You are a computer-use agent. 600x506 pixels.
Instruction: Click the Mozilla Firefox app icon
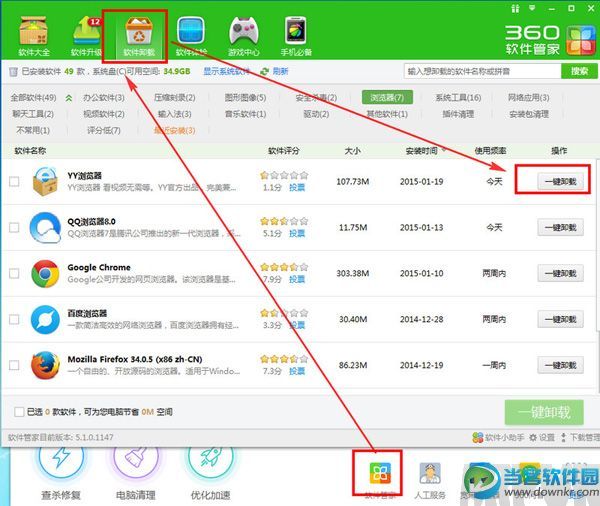click(x=45, y=365)
